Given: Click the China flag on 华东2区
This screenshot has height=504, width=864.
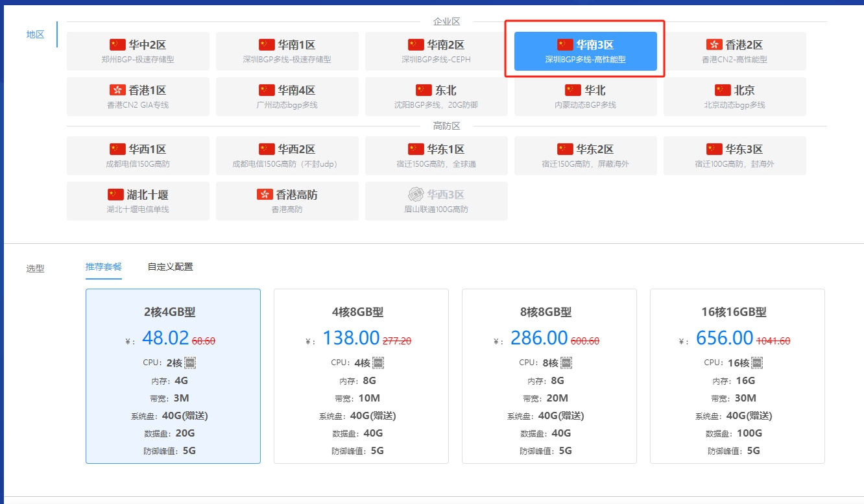Looking at the screenshot, I should [x=565, y=149].
